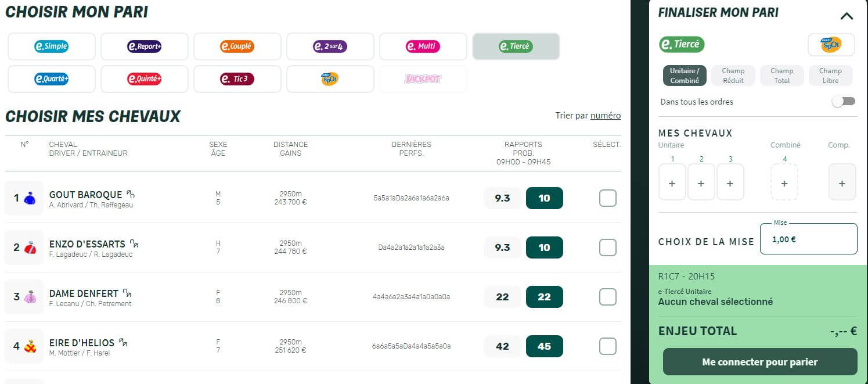
Task: Switch to the Champ Réduit tab
Action: point(733,76)
